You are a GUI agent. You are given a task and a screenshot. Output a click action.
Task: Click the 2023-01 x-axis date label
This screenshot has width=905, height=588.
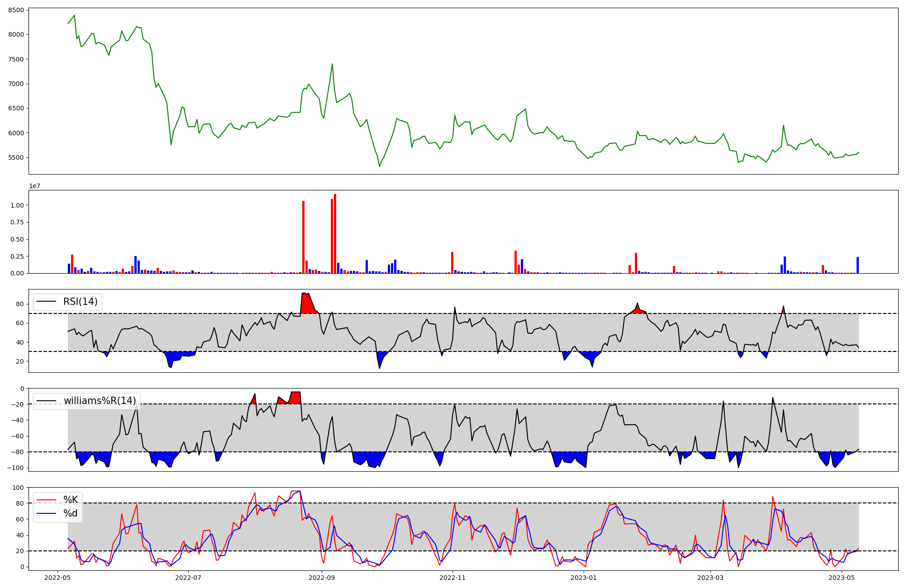[584, 578]
